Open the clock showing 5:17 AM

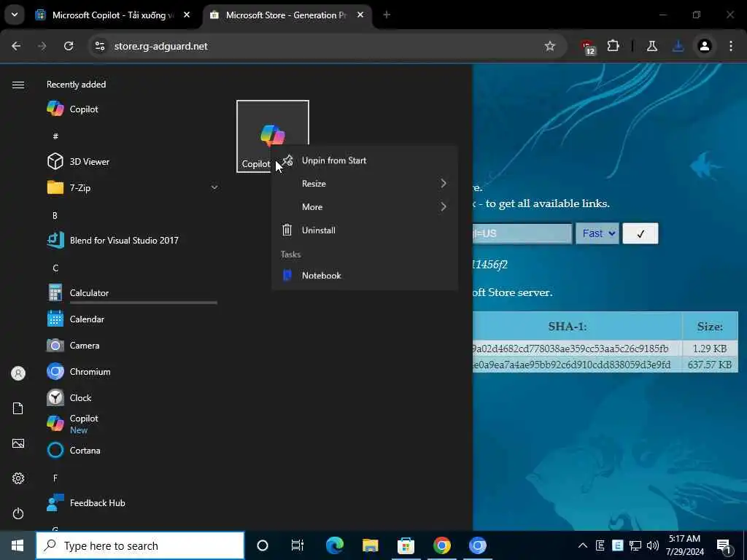[684, 545]
